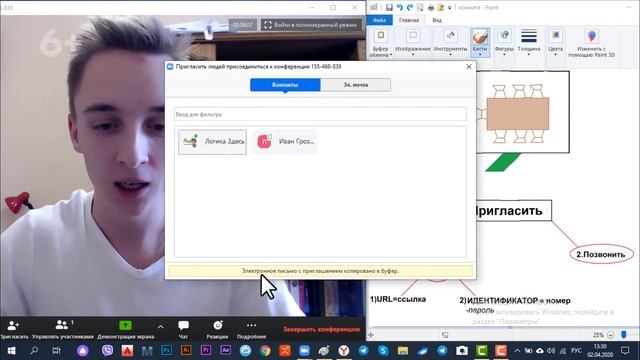Open Skype from the taskbar
Screen dimensions: 640x360
[x=383, y=351]
